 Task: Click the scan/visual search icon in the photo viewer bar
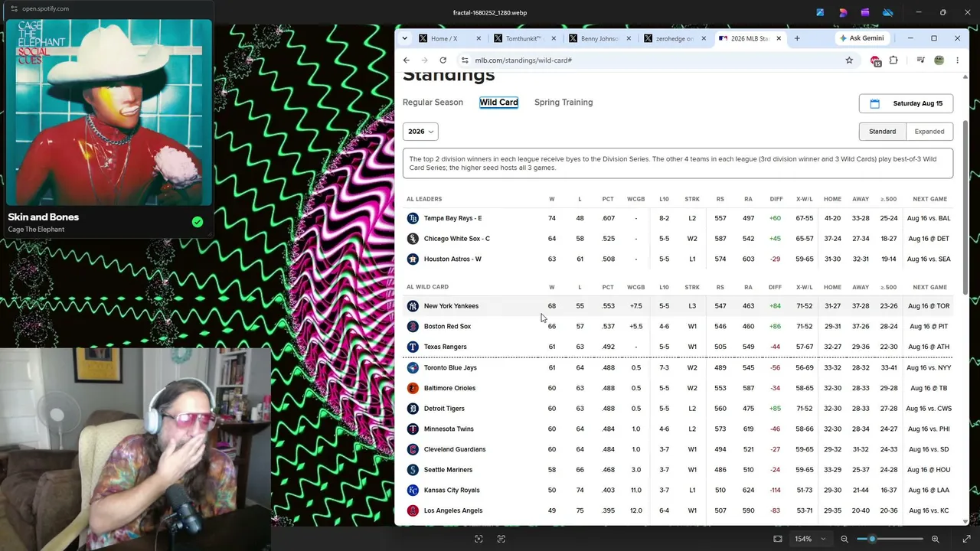[479, 539]
